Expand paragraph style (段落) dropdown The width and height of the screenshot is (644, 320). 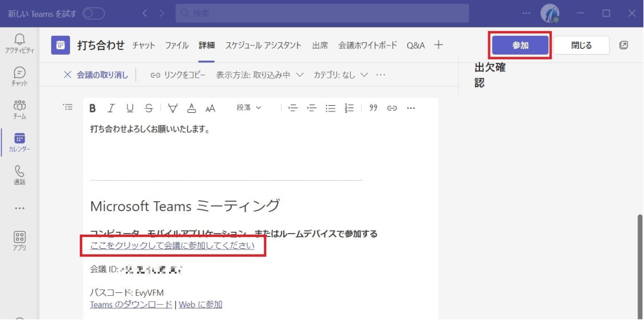coord(249,108)
